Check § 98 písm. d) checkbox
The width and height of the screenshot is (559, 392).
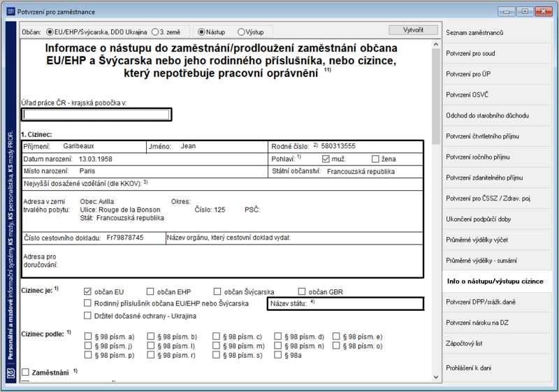(277, 336)
